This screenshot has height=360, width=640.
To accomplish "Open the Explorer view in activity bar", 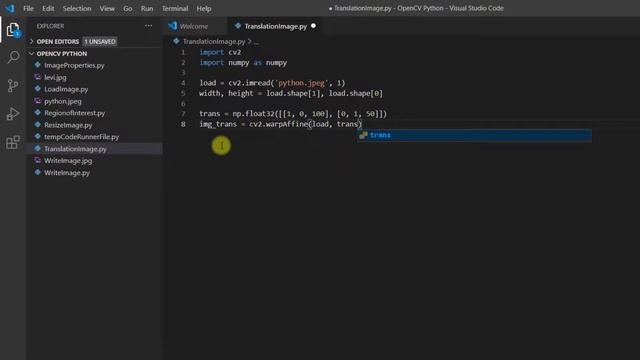I will point(13,30).
